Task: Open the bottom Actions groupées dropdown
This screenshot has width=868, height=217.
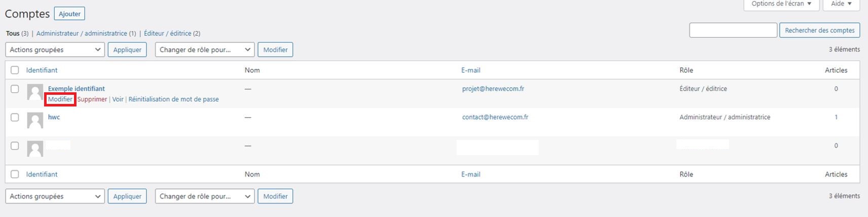Action: [55, 196]
